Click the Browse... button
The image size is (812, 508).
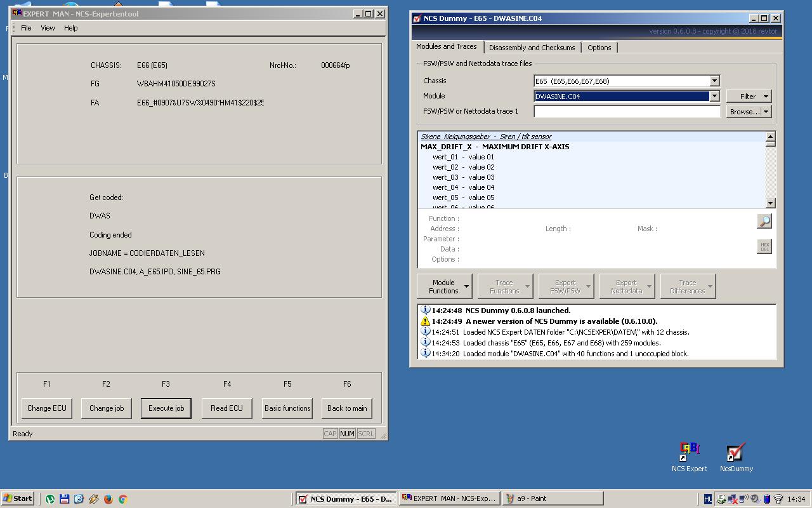coord(749,112)
